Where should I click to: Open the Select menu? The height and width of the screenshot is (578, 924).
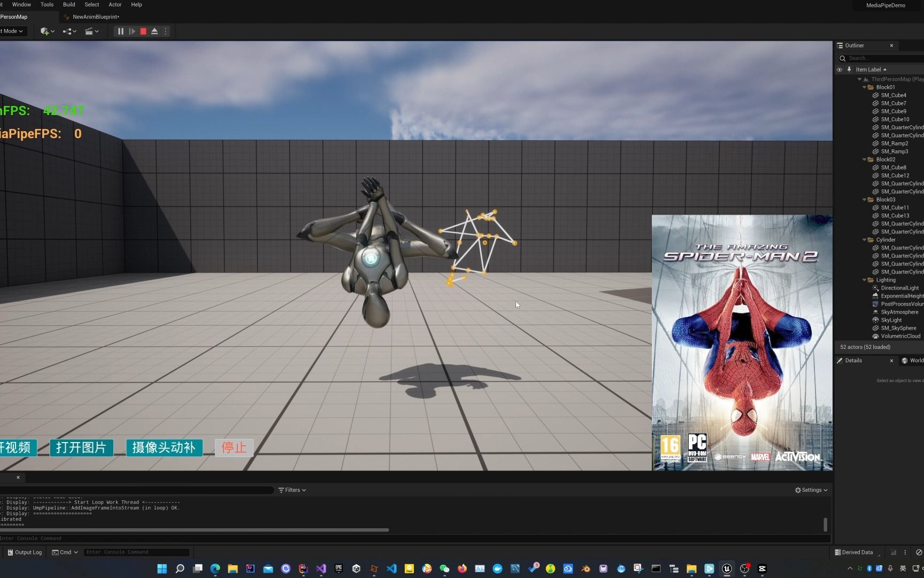(92, 4)
